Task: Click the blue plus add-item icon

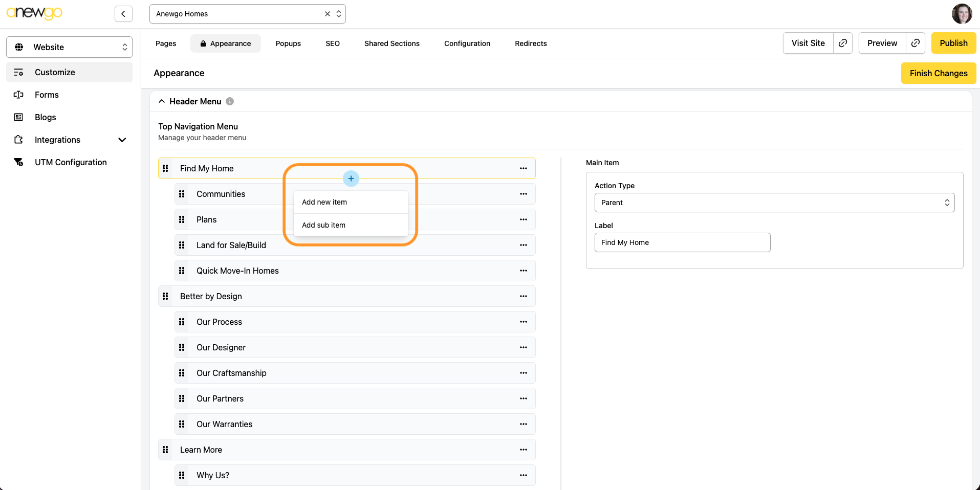Action: [x=351, y=179]
